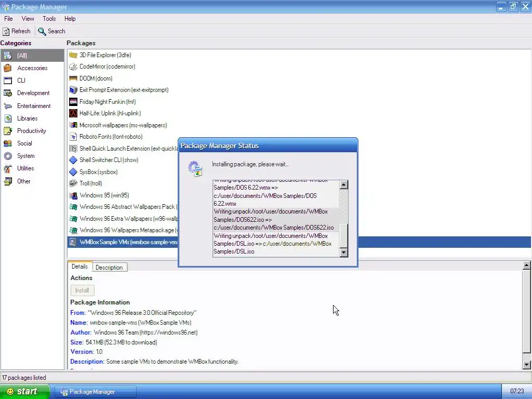The width and height of the screenshot is (532, 399).
Task: Click the Package Manager taskbar button
Action: [96, 392]
